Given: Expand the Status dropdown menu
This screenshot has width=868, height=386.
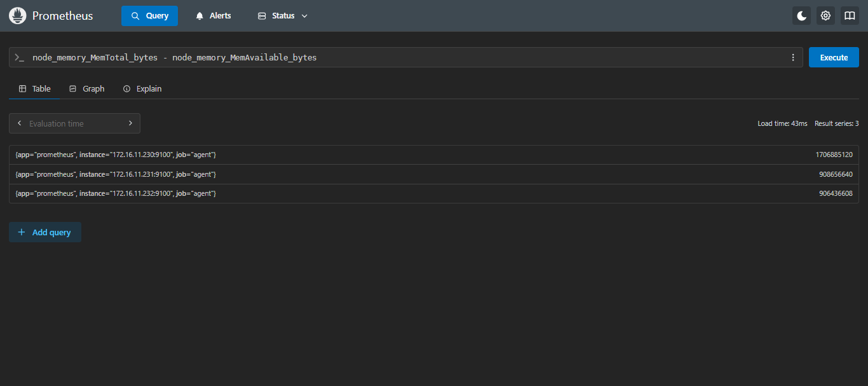Looking at the screenshot, I should [283, 16].
